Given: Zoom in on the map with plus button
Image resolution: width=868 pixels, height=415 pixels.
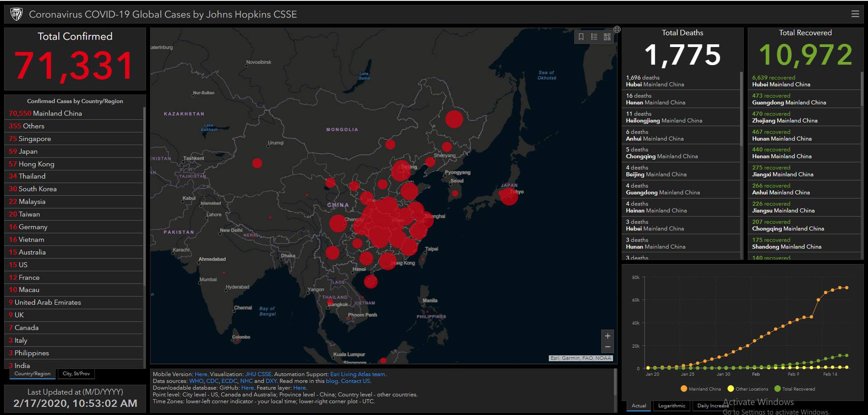Looking at the screenshot, I should click(x=608, y=336).
